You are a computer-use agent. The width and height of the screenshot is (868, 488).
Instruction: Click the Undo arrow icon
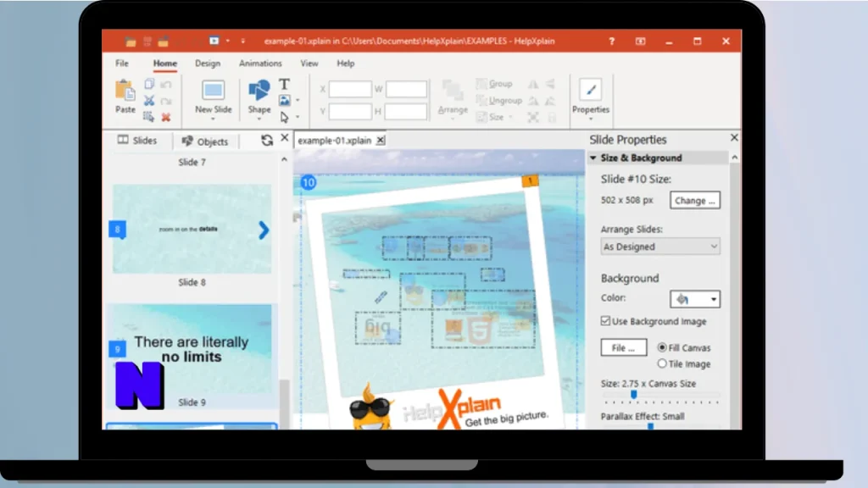pyautogui.click(x=165, y=85)
